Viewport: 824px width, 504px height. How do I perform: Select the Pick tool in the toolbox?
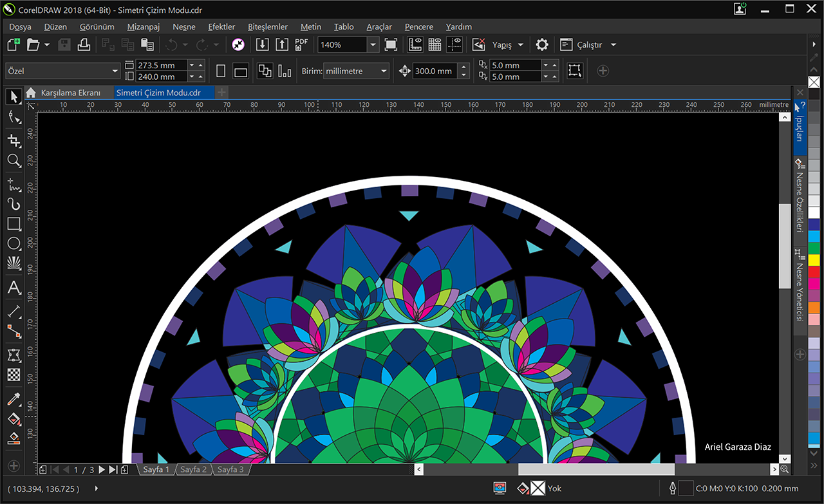[14, 98]
